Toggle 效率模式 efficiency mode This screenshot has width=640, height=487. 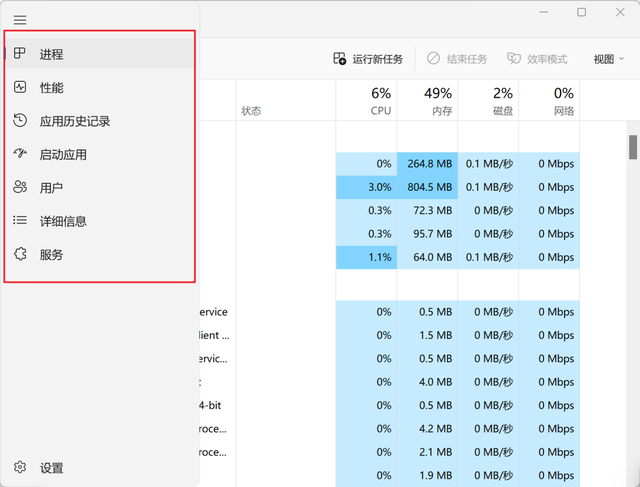pyautogui.click(x=537, y=59)
